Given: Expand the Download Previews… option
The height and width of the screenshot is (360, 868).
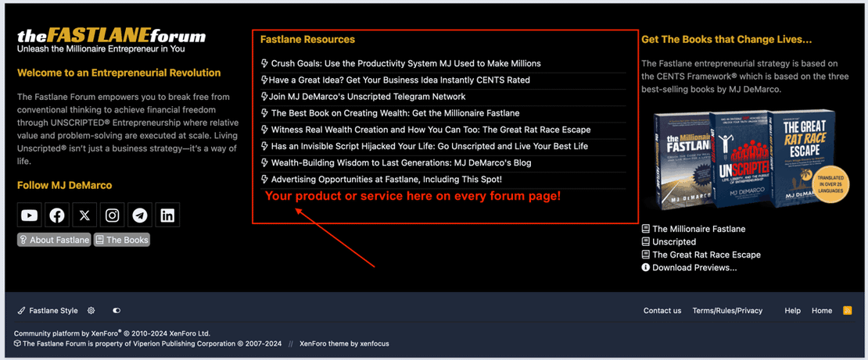Looking at the screenshot, I should 694,268.
